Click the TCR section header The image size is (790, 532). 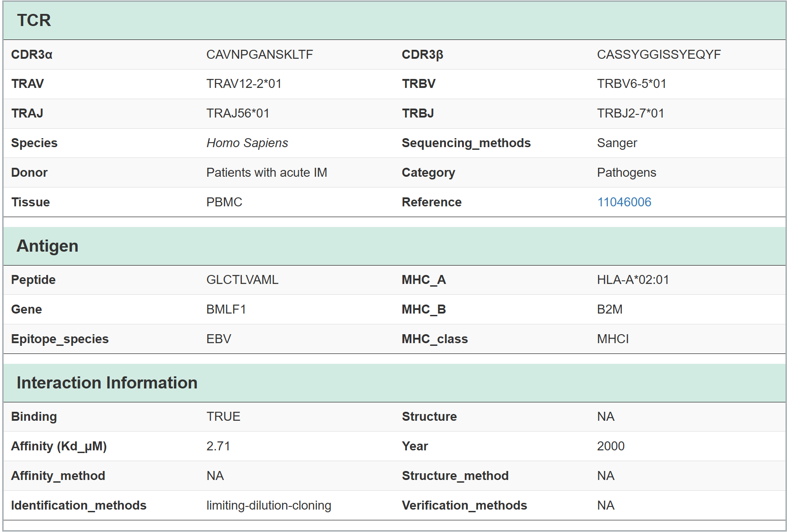click(34, 21)
